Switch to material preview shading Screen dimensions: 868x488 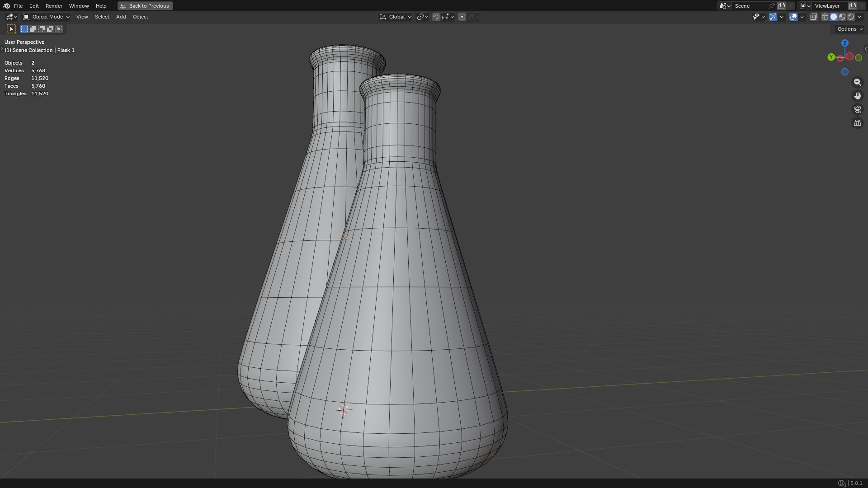point(842,17)
